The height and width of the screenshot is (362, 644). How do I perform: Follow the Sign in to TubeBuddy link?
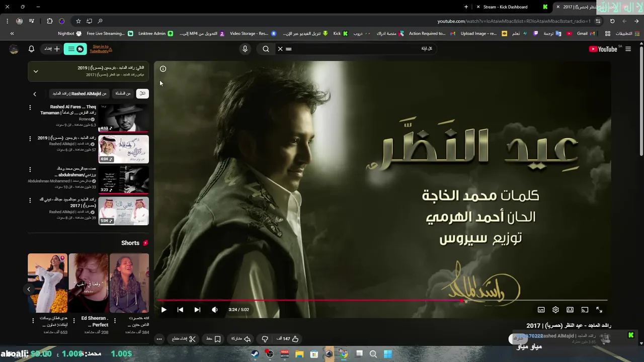pyautogui.click(x=100, y=49)
